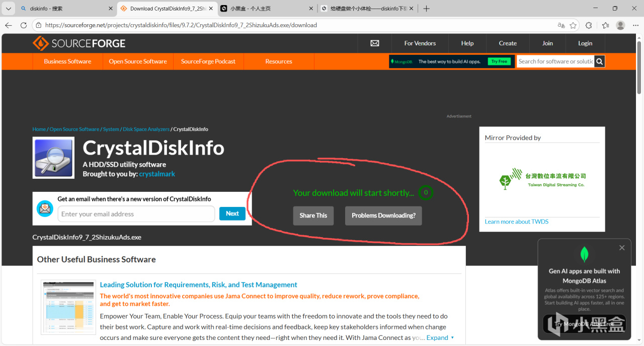Click Learn more about TWDS link
Screen dimensions: 644x346
point(517,222)
